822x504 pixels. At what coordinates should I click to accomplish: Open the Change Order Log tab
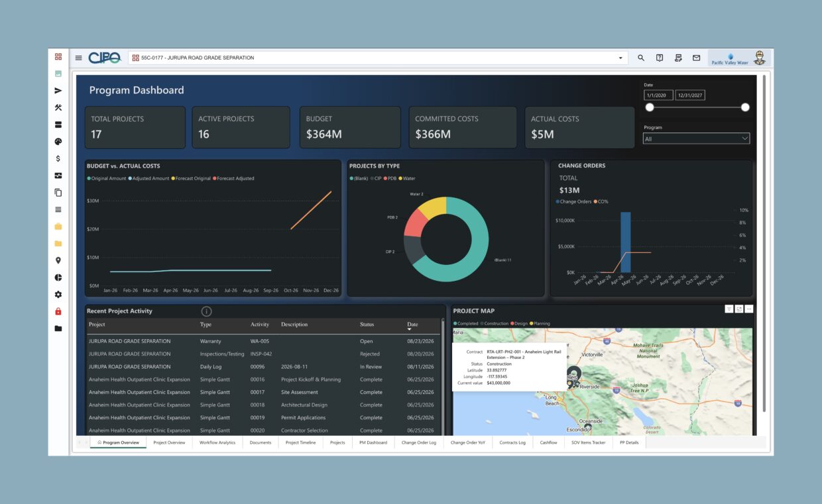419,442
